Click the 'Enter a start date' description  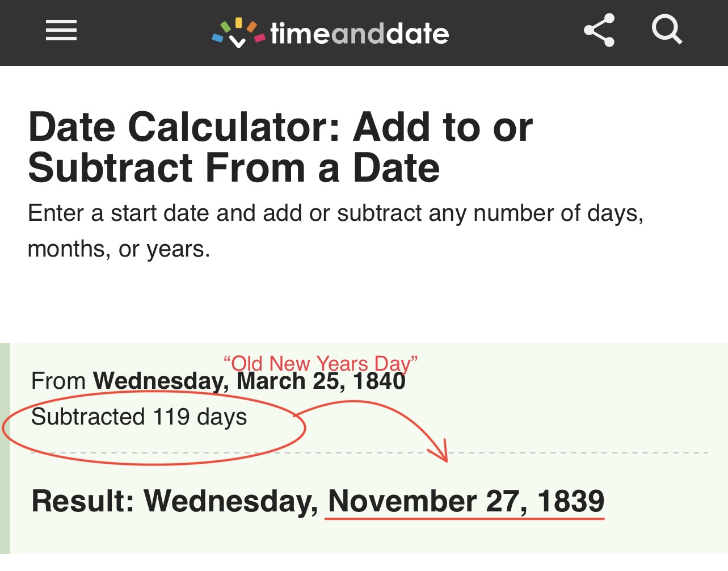335,213
